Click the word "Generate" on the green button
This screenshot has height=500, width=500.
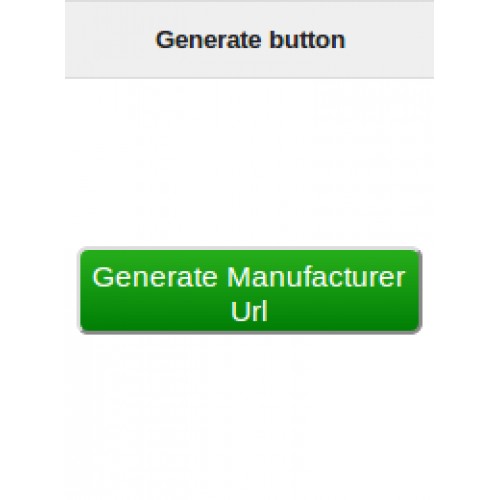click(155, 277)
